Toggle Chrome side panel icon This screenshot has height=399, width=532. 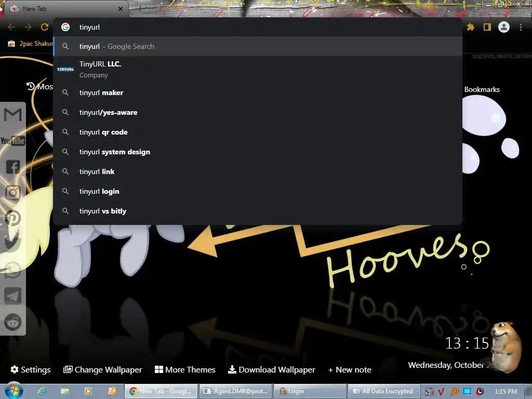487,27
